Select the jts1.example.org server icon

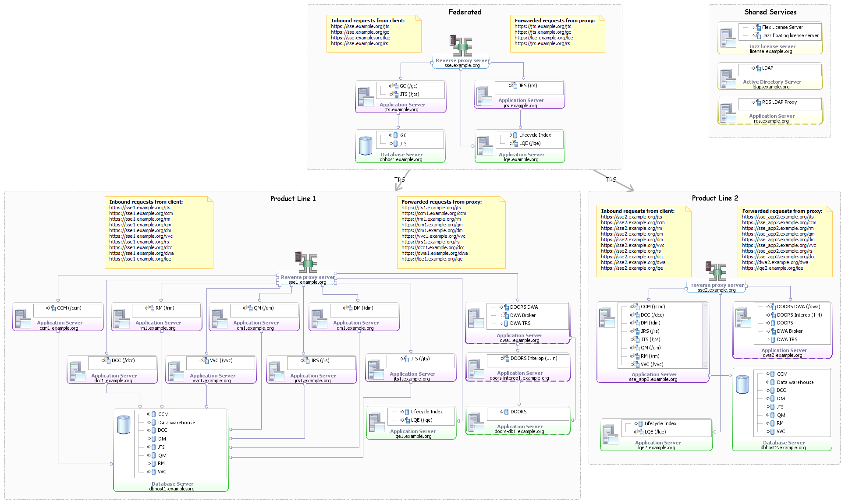[x=376, y=370]
